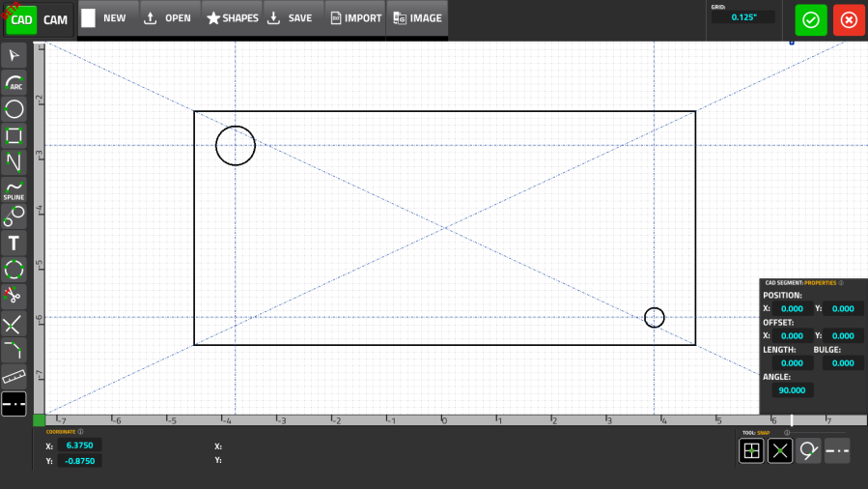Select the Polyline drawing tool
Image resolution: width=868 pixels, height=489 pixels.
(x=14, y=162)
